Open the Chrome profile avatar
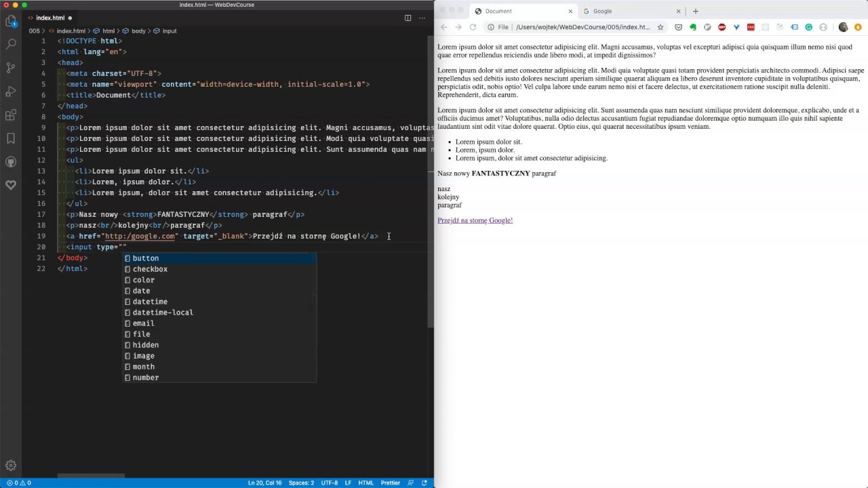Viewport: 868px width, 488px height. pos(843,27)
